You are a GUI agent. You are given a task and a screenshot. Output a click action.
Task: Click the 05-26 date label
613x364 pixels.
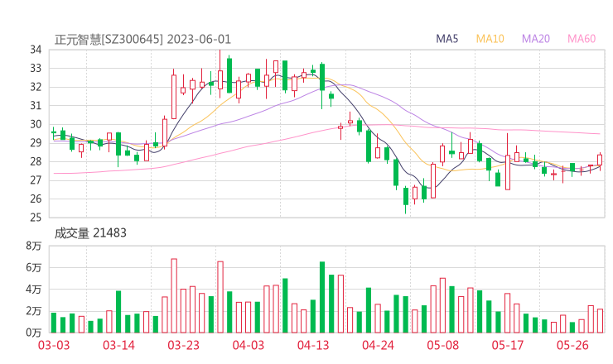click(572, 345)
